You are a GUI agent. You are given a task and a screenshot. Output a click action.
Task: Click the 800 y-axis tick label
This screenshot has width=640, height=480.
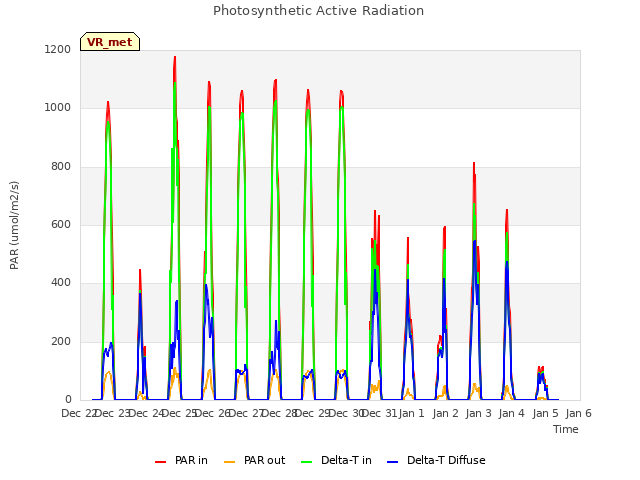coord(61,167)
